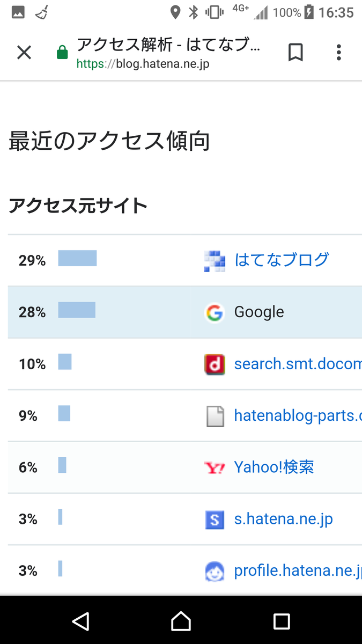Image resolution: width=362 pixels, height=644 pixels.
Task: Open the profile.hatena.ne.jp link
Action: pyautogui.click(x=298, y=570)
